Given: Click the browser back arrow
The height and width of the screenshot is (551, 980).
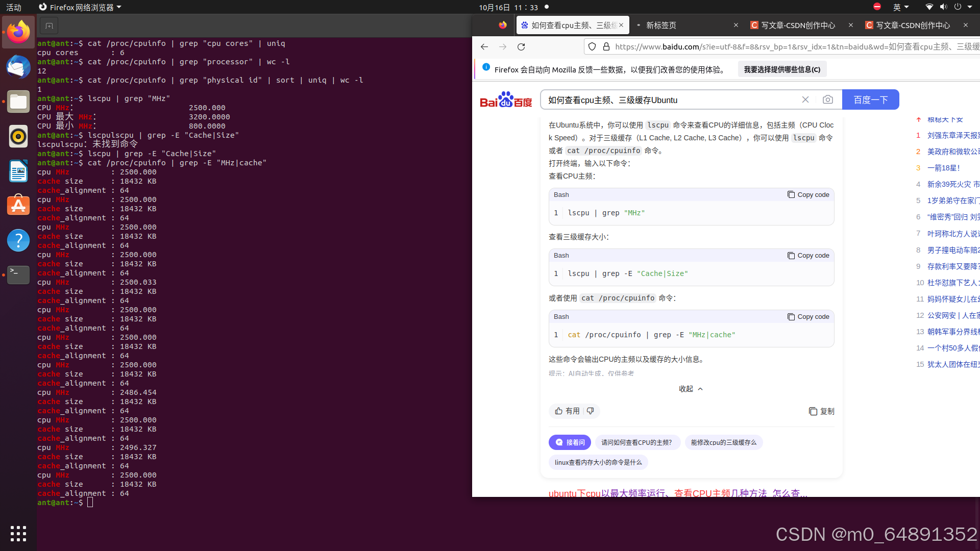Looking at the screenshot, I should 484,47.
